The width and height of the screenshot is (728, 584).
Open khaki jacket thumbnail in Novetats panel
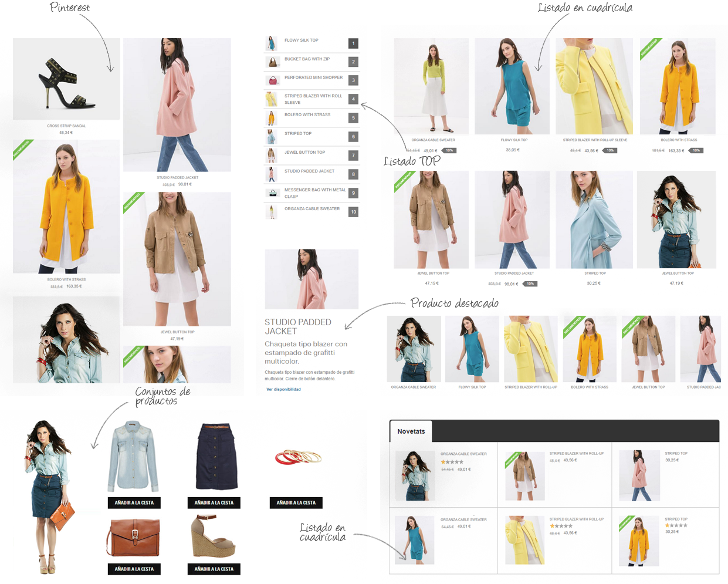524,475
